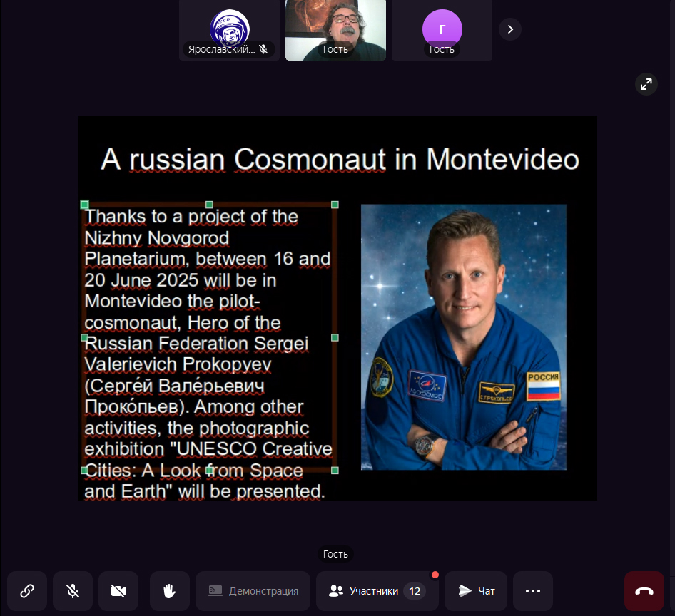End the call with the red hang-up button
This screenshot has height=616, width=675.
644,591
